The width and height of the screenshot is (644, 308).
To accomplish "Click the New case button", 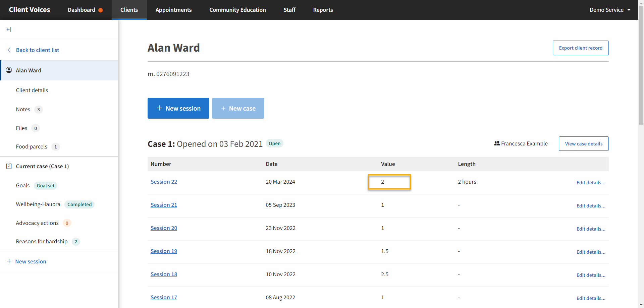I will (238, 108).
